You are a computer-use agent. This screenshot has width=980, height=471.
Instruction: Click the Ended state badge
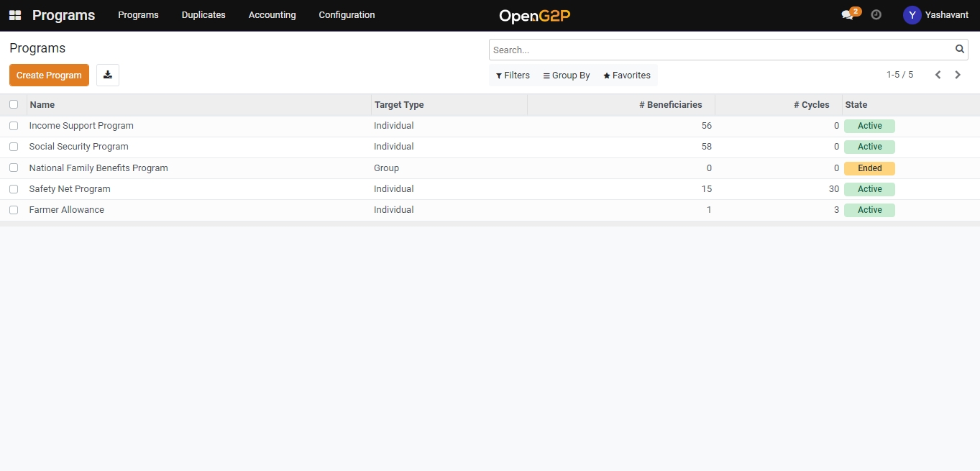point(869,168)
